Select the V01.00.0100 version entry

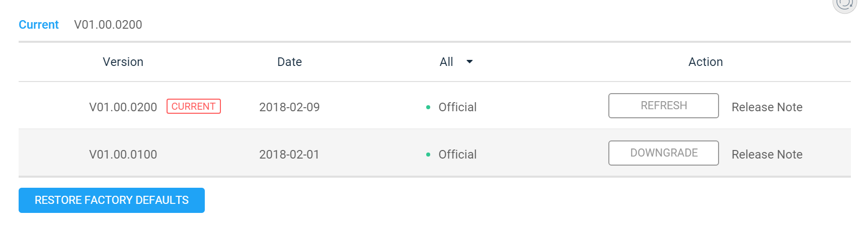[123, 155]
